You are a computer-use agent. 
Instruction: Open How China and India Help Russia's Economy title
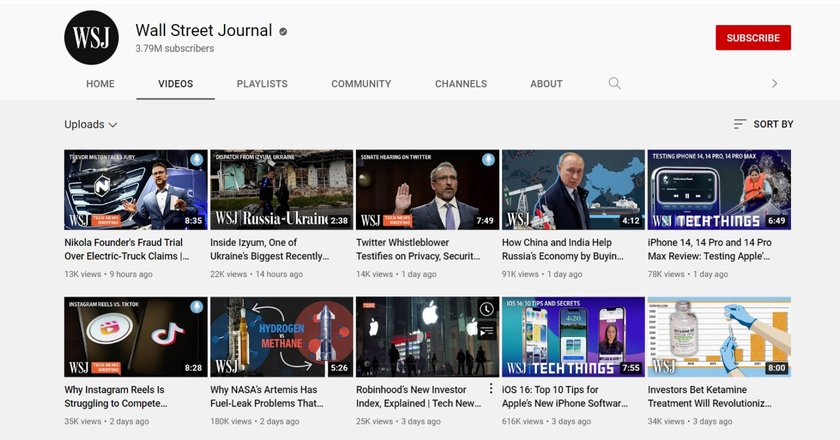click(x=562, y=249)
